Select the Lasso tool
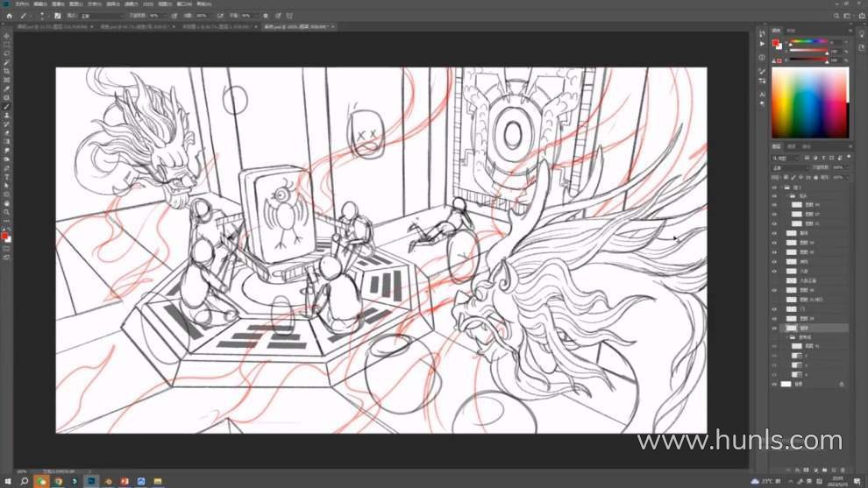The height and width of the screenshot is (488, 868). pos(7,53)
